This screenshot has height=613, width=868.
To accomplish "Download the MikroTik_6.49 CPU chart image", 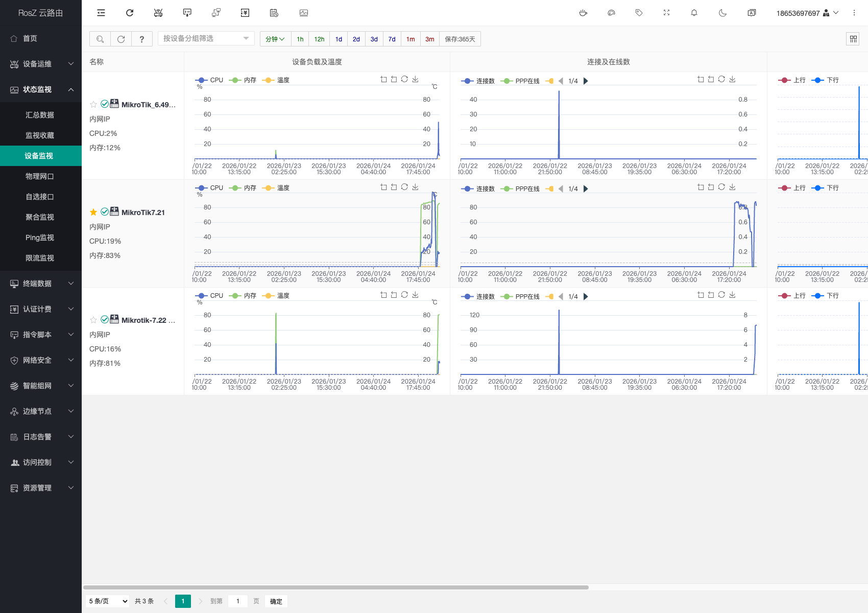I will point(415,79).
